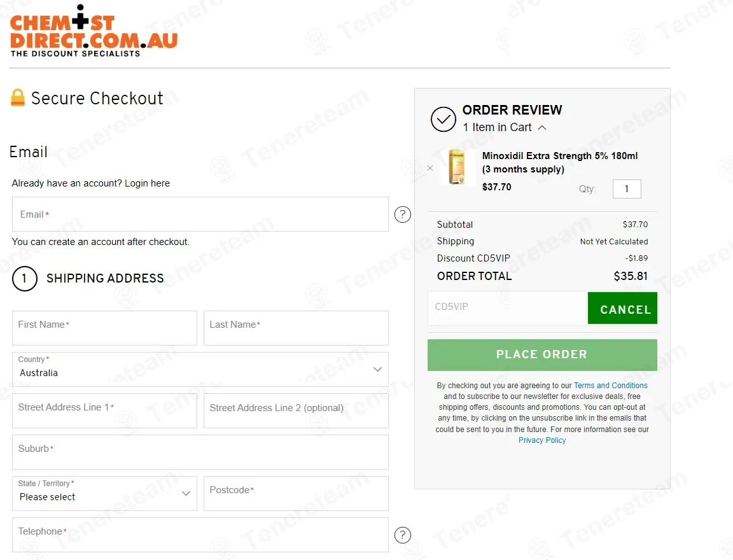Click the Chemist Direct logo
Screen dimensions: 733x560
(x=94, y=32)
